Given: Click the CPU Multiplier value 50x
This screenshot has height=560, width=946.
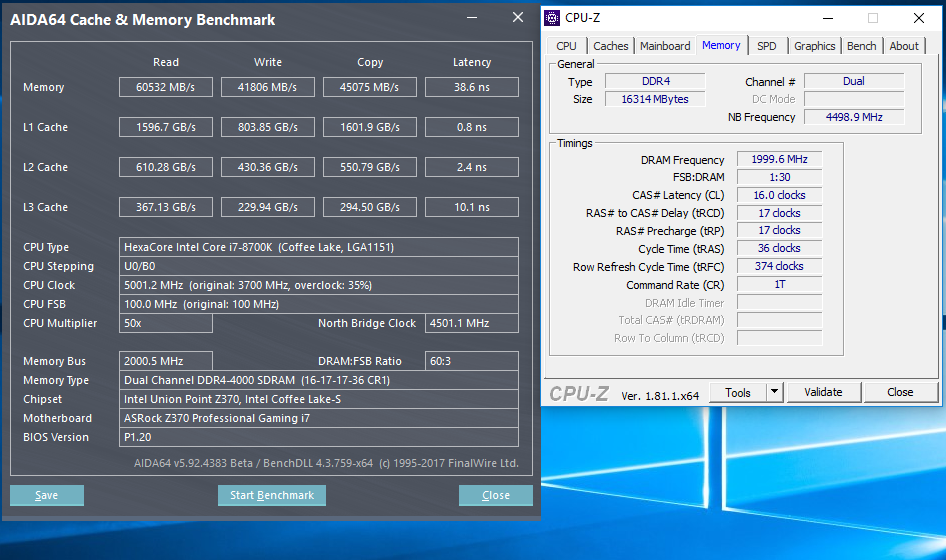Looking at the screenshot, I should (166, 323).
